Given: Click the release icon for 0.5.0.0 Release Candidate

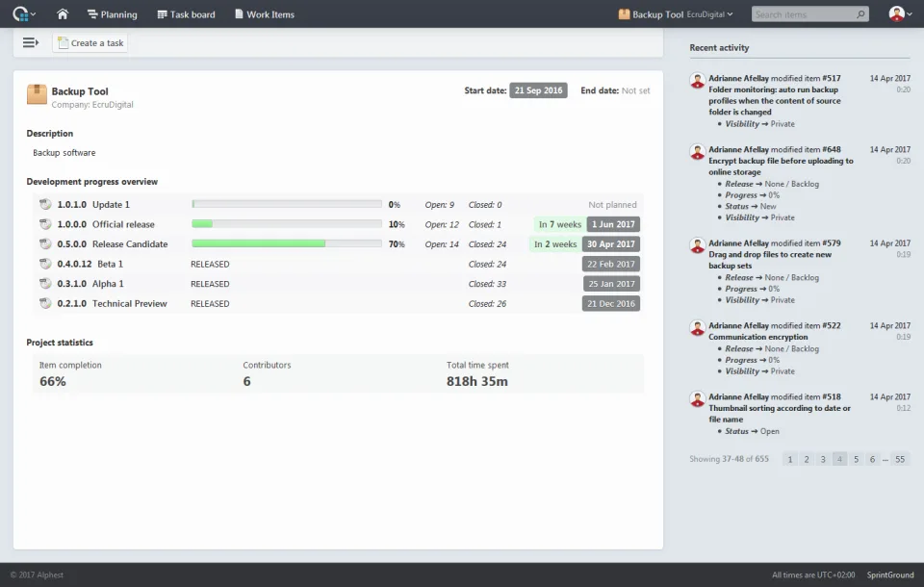Looking at the screenshot, I should click(45, 244).
